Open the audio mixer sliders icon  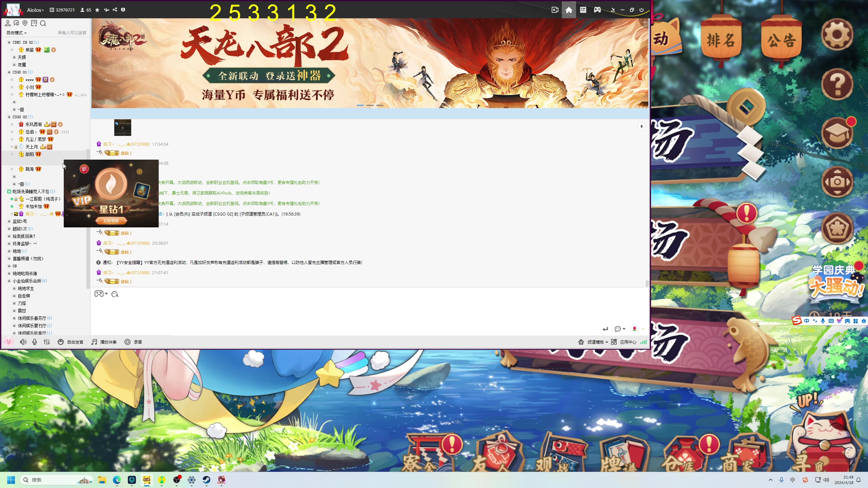pyautogui.click(x=47, y=342)
